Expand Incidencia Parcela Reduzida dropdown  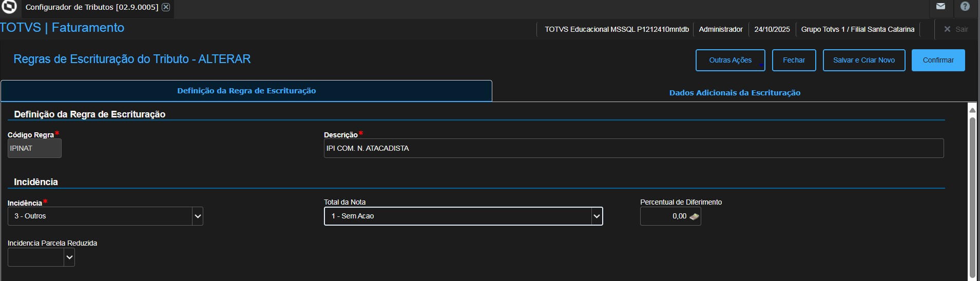69,257
